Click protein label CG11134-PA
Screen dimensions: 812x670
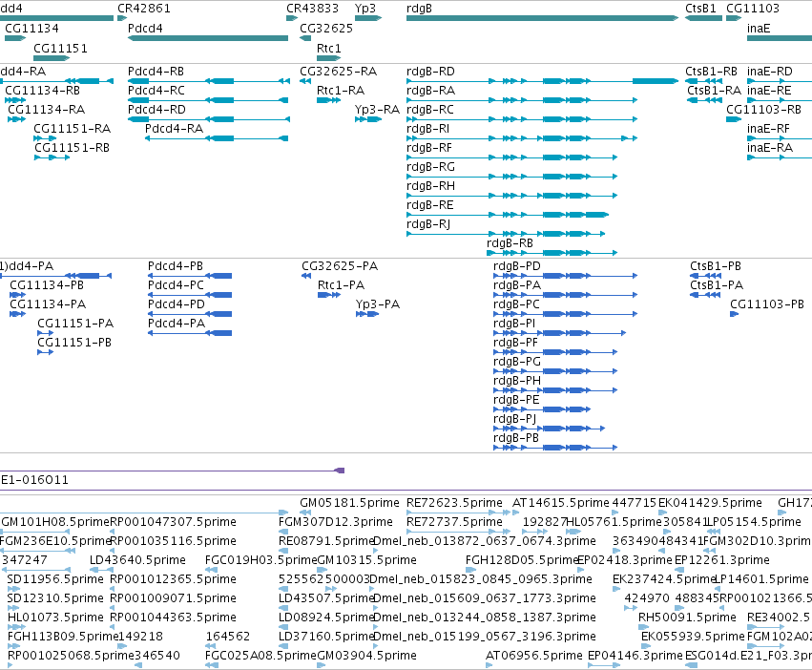(48, 304)
